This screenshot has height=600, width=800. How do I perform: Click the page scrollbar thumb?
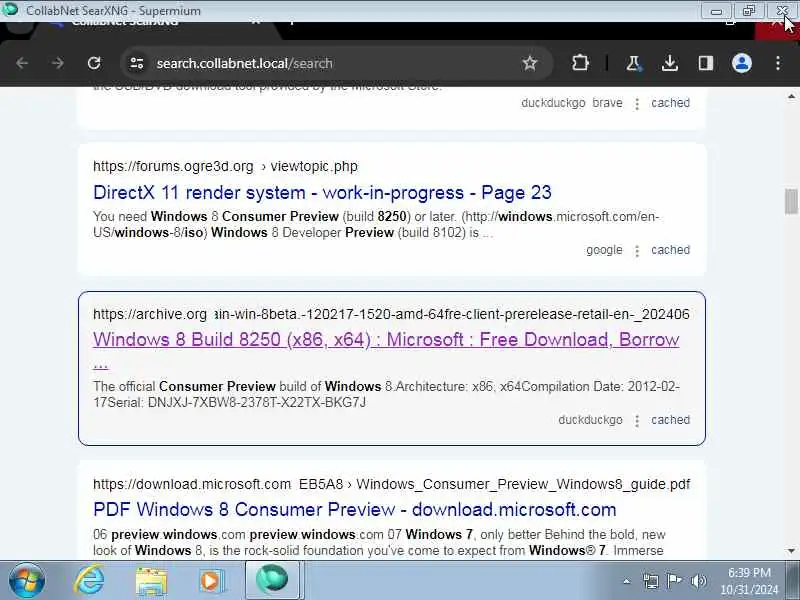pos(791,202)
